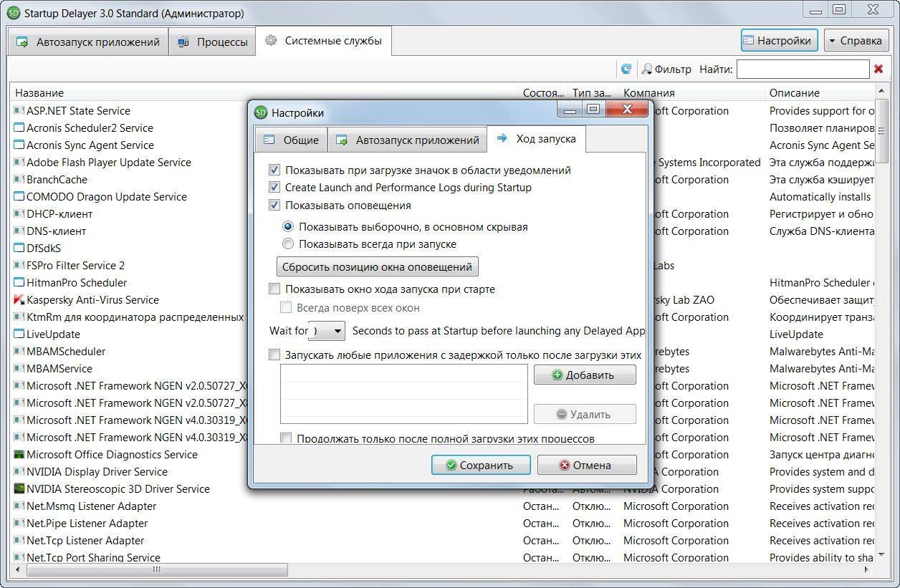Click the DHCP-клиент service icon

19,214
